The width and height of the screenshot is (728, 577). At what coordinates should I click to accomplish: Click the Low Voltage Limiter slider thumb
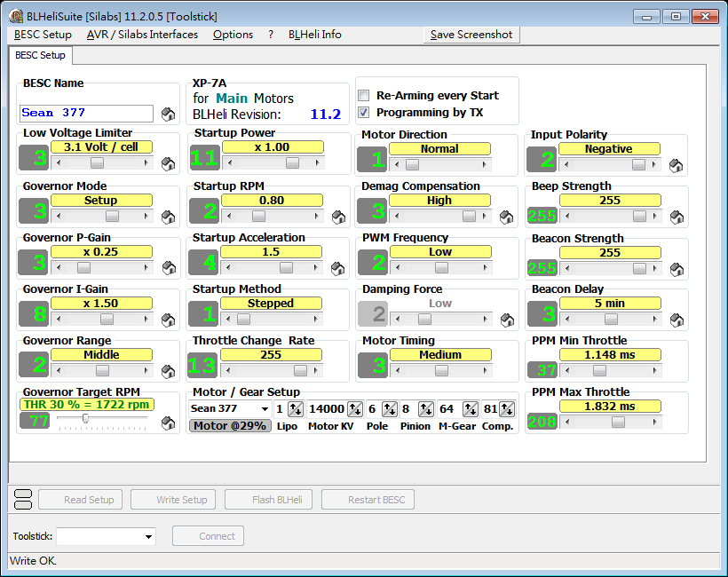tap(97, 163)
